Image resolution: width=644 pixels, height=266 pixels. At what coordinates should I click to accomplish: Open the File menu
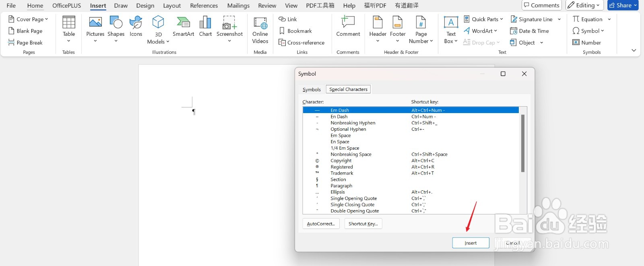click(x=11, y=6)
